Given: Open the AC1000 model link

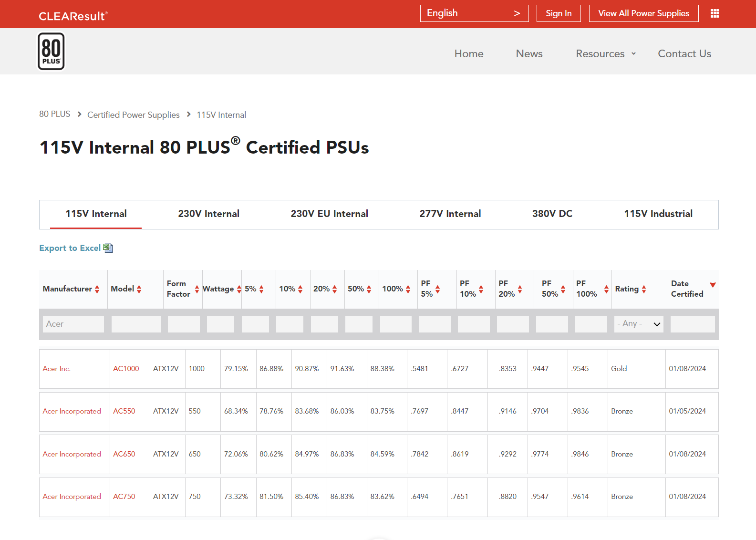Looking at the screenshot, I should click(x=126, y=369).
